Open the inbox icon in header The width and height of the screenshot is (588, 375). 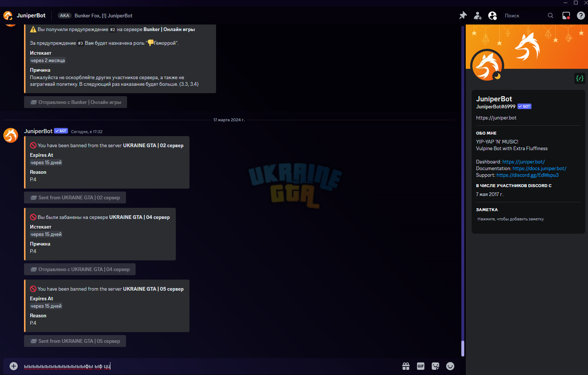(x=566, y=16)
